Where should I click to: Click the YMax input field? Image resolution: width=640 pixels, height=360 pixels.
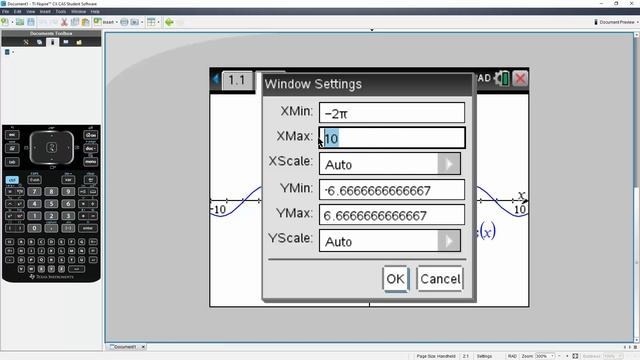tap(391, 215)
